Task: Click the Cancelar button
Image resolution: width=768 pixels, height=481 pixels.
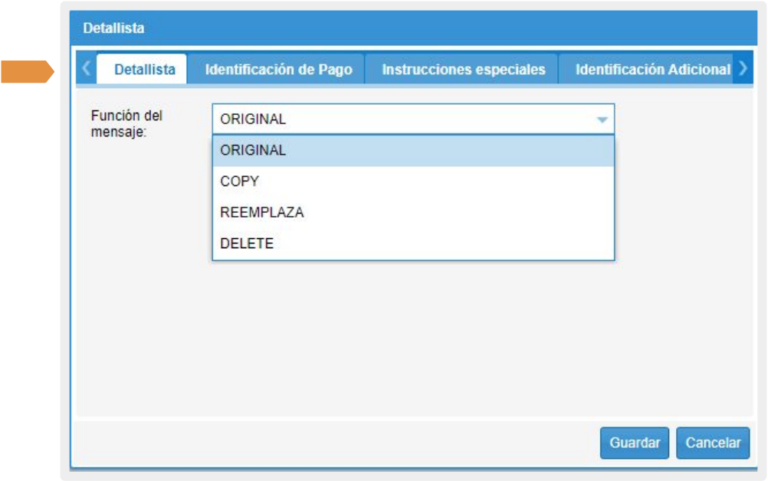Action: click(x=713, y=443)
